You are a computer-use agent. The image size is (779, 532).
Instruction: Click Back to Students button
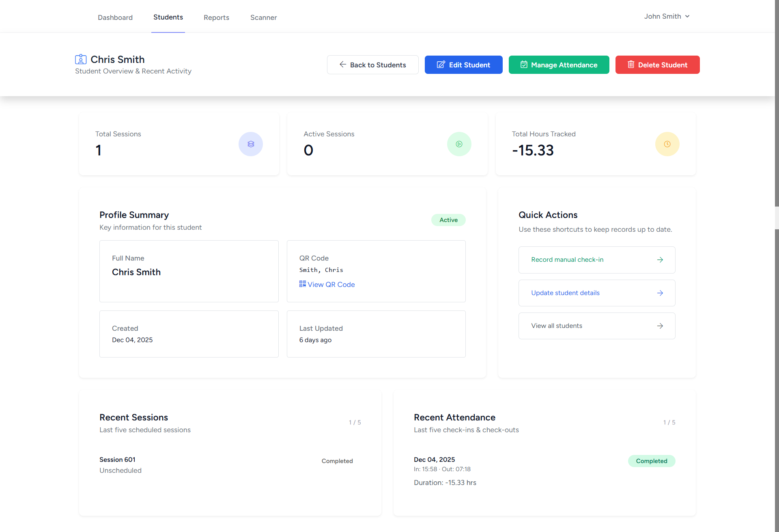372,65
